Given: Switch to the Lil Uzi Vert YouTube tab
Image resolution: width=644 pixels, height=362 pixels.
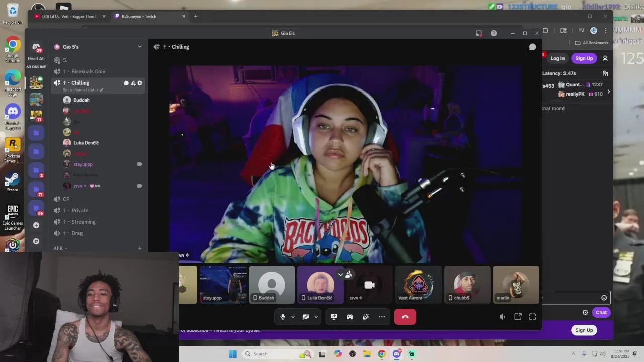Looking at the screenshot, I should click(x=69, y=16).
